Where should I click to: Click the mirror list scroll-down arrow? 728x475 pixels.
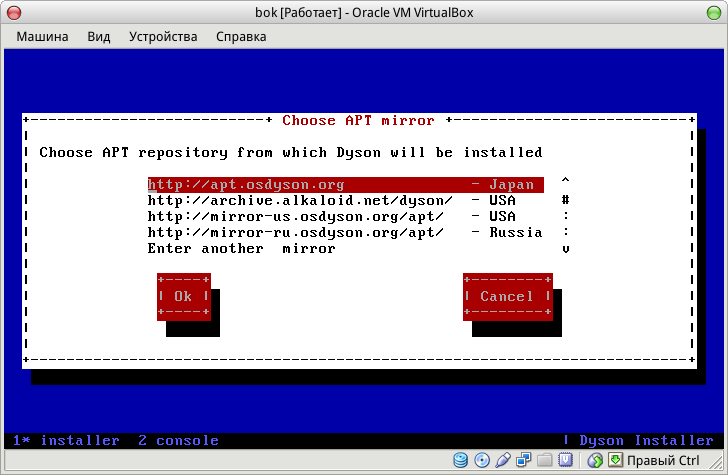(x=565, y=249)
